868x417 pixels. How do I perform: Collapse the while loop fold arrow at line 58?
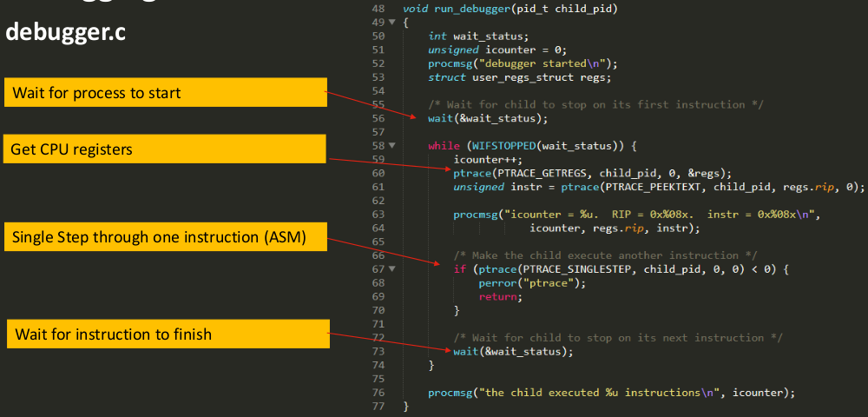391,145
